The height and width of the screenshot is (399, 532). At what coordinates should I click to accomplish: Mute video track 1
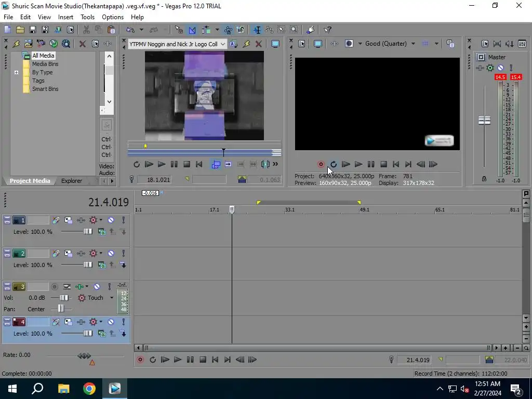coord(111,220)
